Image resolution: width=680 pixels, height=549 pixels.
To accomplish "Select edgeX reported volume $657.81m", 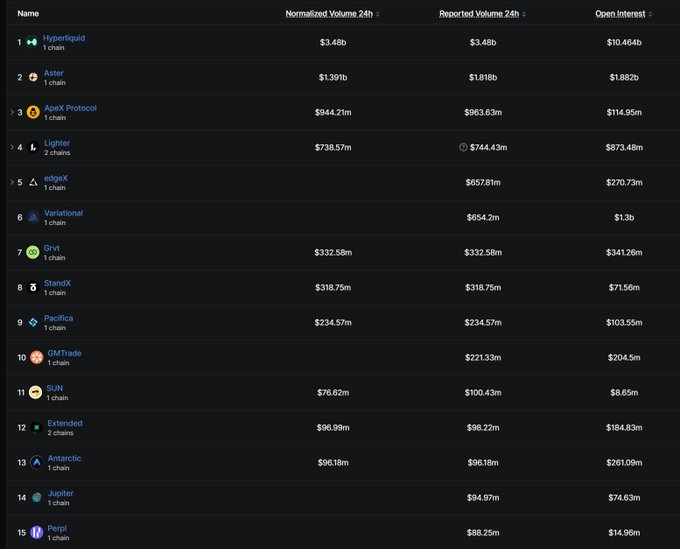I will [483, 183].
